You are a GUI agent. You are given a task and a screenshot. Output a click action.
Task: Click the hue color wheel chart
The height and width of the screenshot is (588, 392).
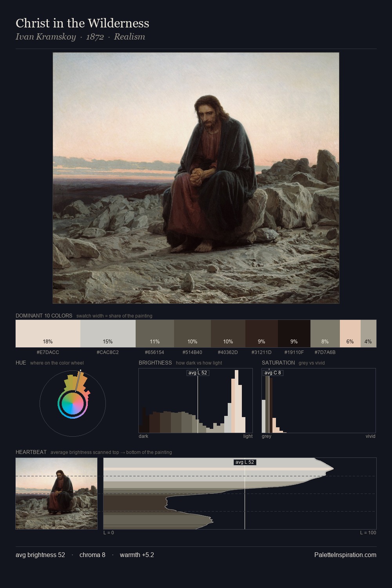coord(73,403)
